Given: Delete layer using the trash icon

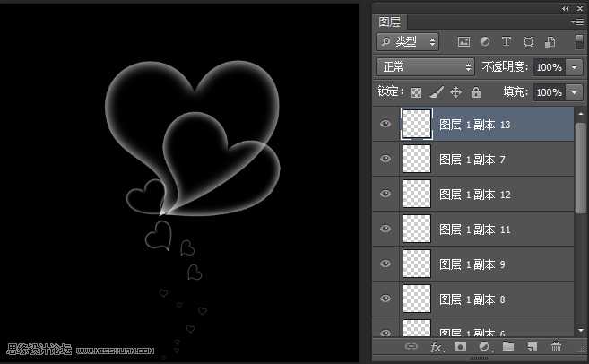Looking at the screenshot, I should (556, 347).
